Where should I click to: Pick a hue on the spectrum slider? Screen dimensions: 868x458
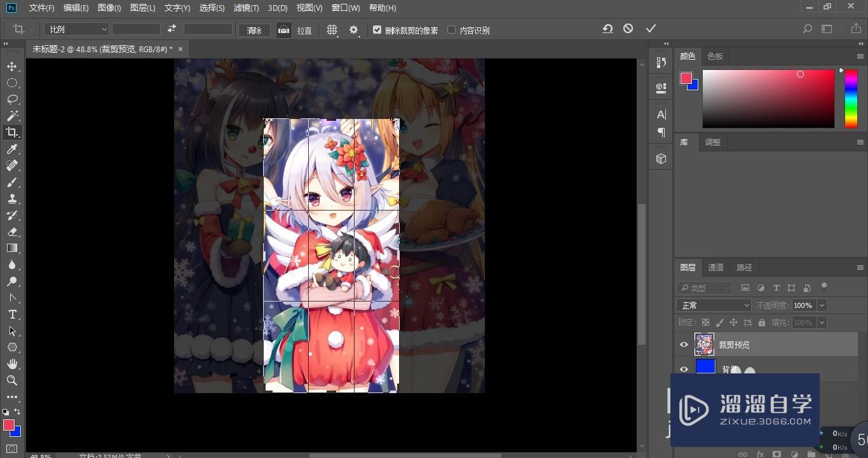[x=851, y=99]
